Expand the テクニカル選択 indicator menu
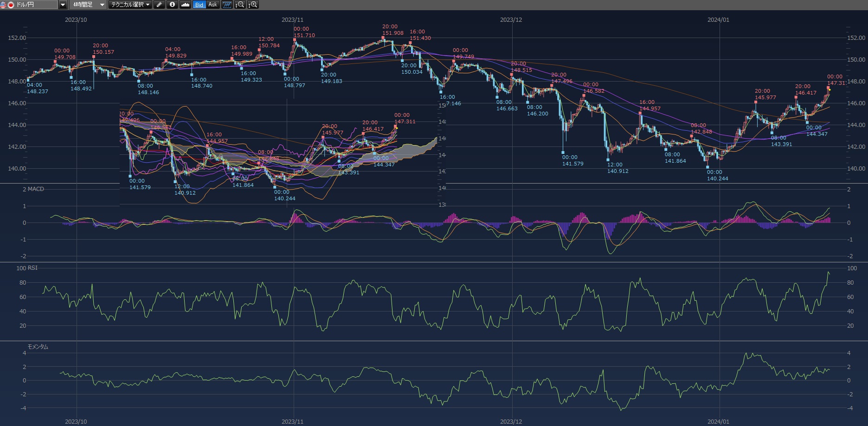The image size is (868, 426). (130, 5)
